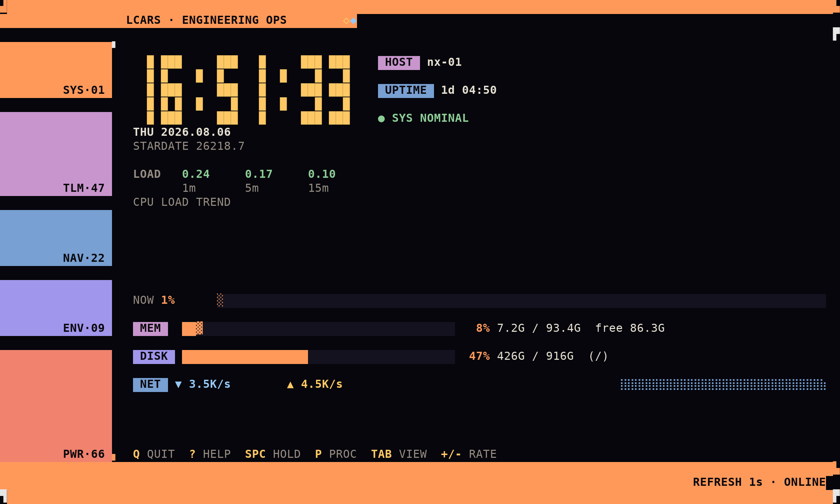This screenshot has width=840, height=504.
Task: Click the NET label badge
Action: click(150, 385)
